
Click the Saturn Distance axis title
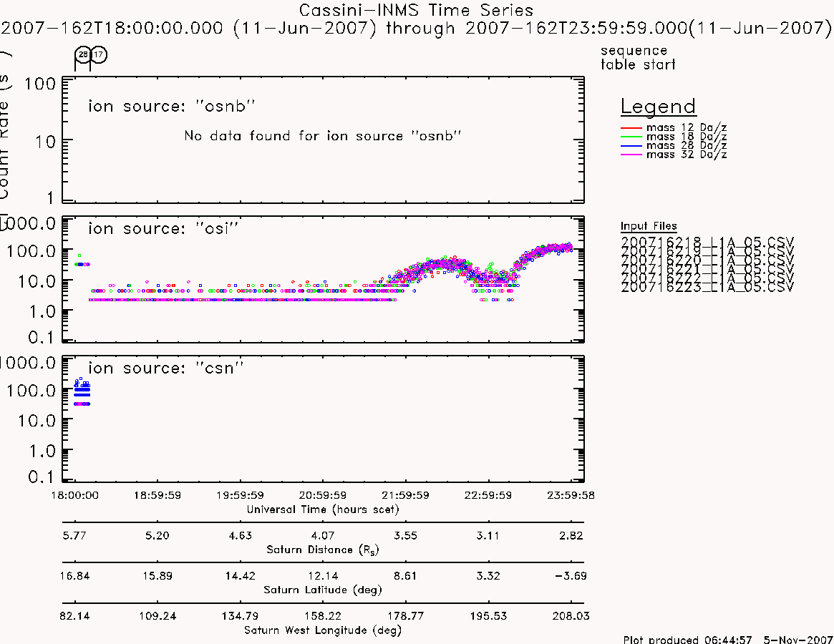coord(322,550)
